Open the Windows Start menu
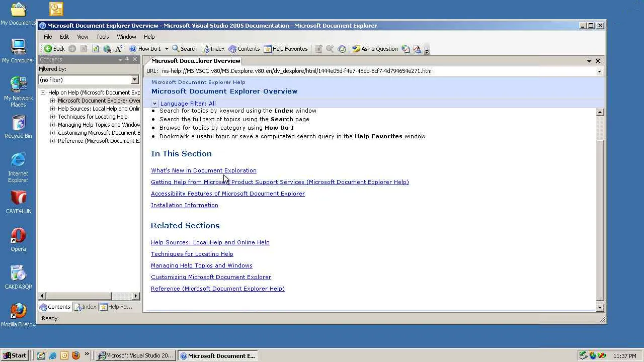The image size is (644, 362). 15,355
